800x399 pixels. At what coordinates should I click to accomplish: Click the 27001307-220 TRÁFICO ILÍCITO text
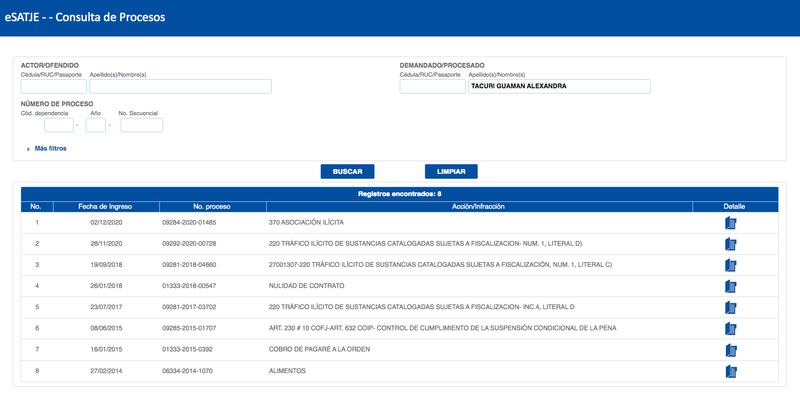tap(440, 265)
